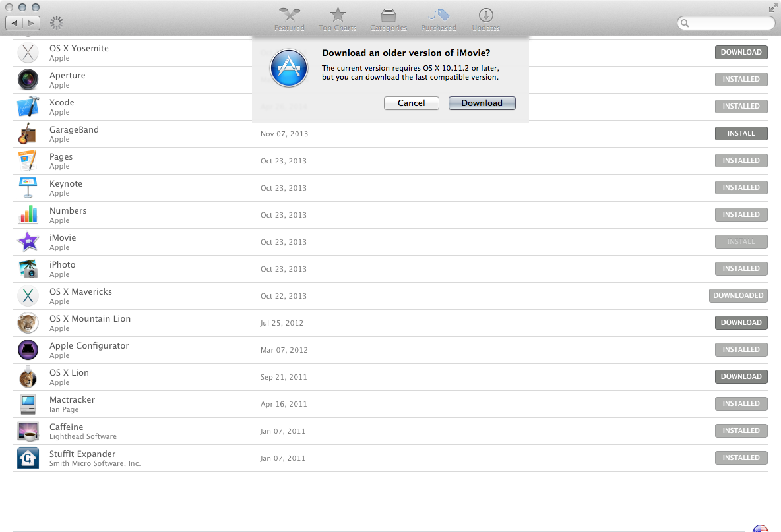Download OS X Lion
Screen dimensions: 781x532
pos(741,376)
